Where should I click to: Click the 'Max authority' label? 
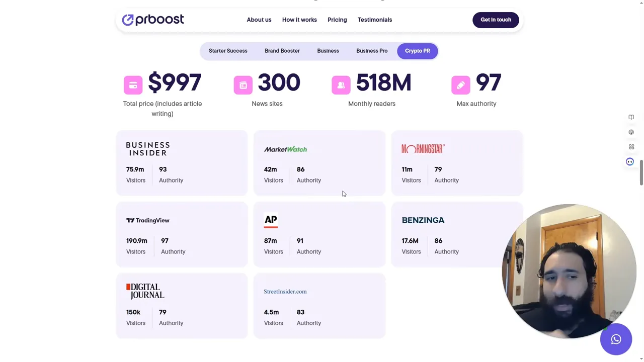click(x=476, y=104)
